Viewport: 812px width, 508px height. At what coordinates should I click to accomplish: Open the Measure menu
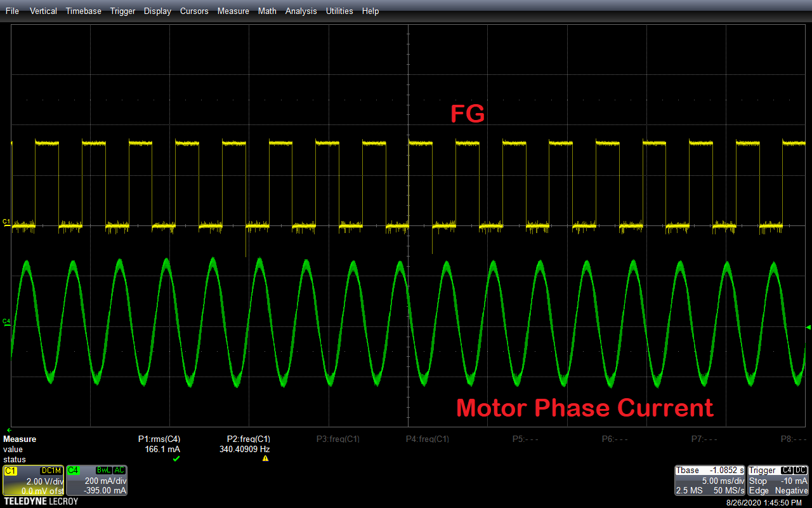233,11
